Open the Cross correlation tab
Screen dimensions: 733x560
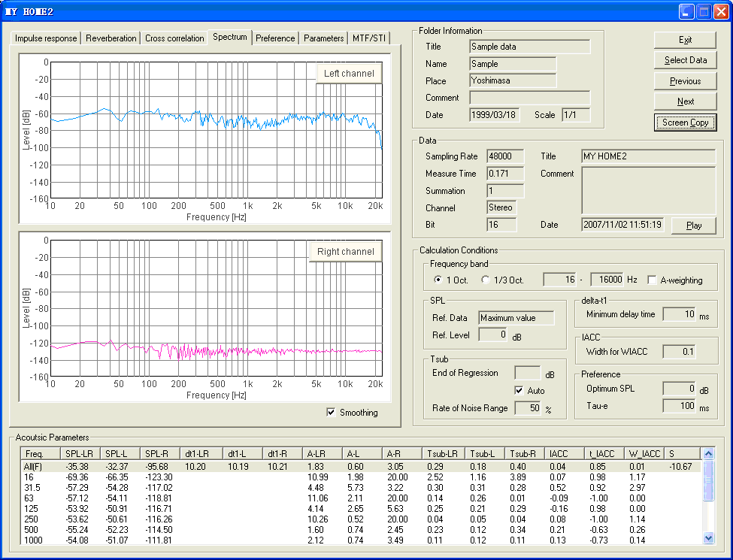174,38
